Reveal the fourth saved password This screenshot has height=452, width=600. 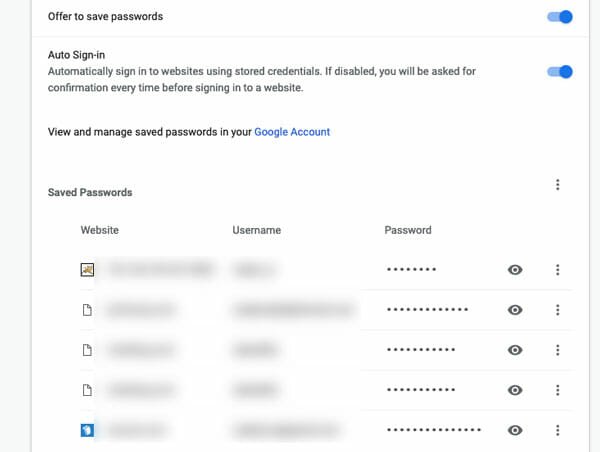(515, 390)
